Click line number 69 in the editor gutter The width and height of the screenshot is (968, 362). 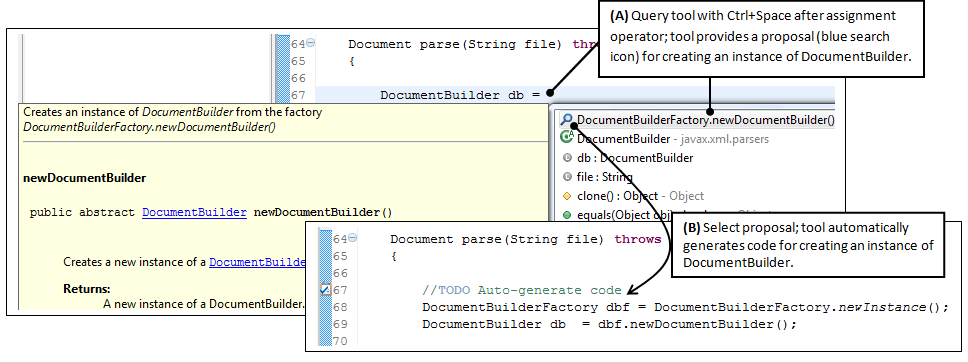[340, 324]
